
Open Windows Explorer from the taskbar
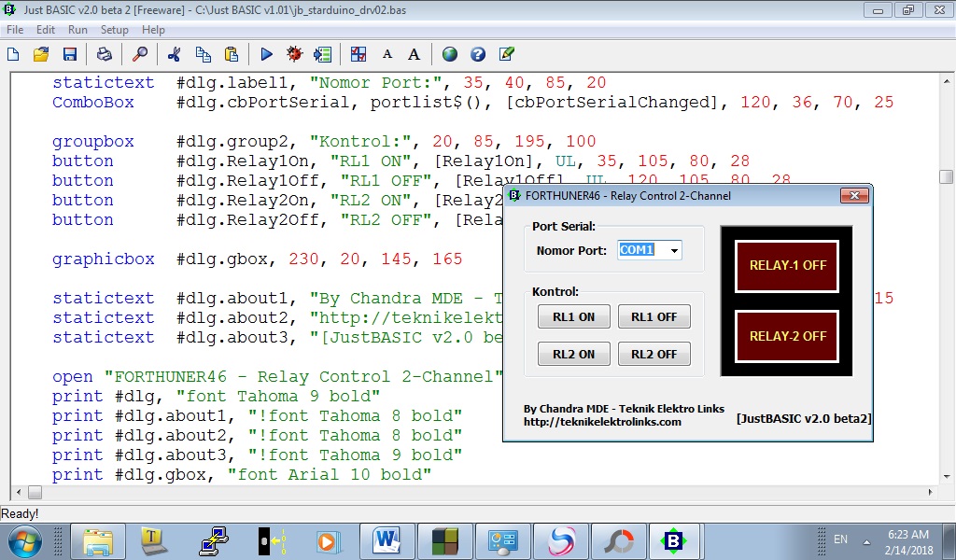[98, 541]
